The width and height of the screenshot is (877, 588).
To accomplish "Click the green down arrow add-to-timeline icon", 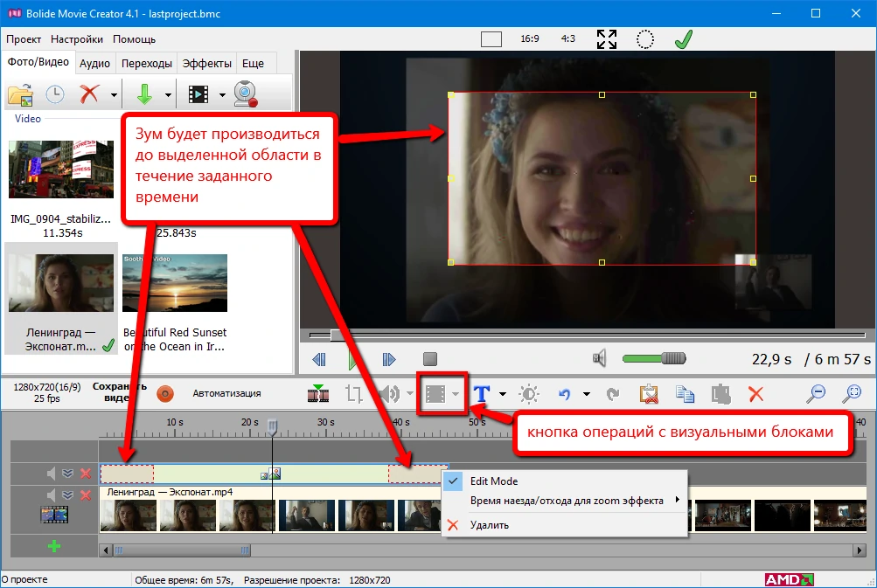I will point(145,94).
